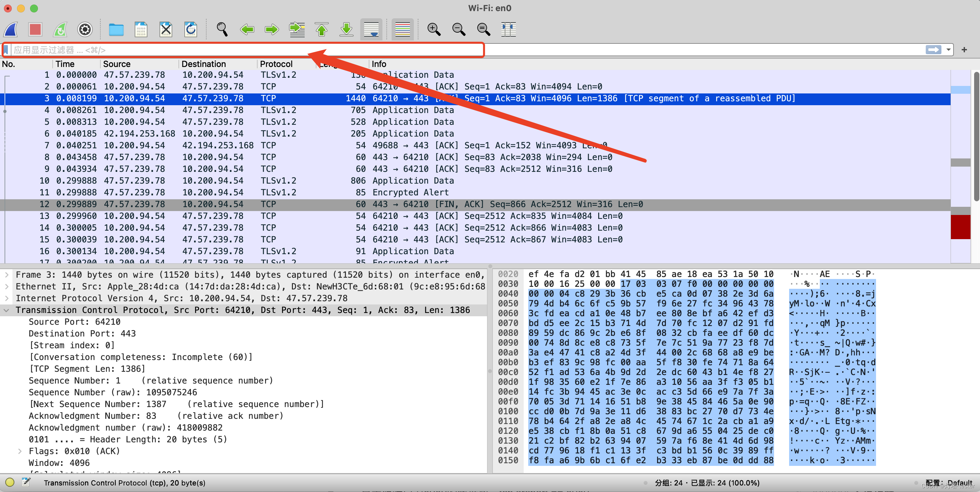Expand the Frame 3 details row
Viewport: 980px width, 492px height.
click(7, 274)
